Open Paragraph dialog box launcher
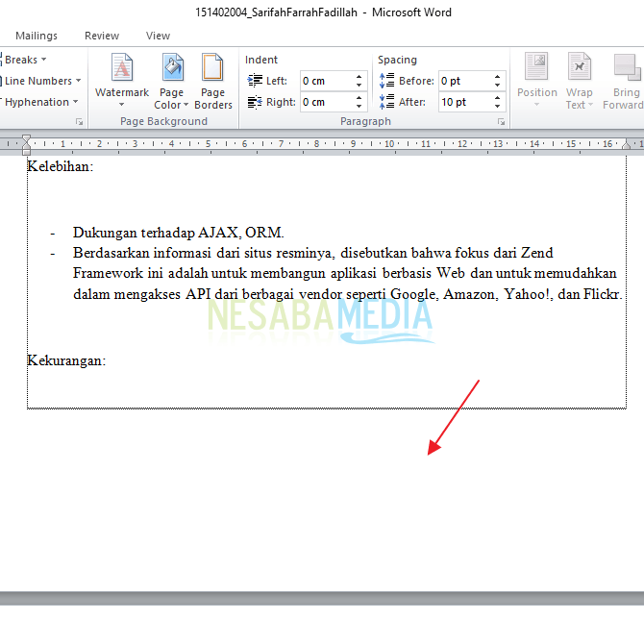This screenshot has width=644, height=644. tap(501, 122)
